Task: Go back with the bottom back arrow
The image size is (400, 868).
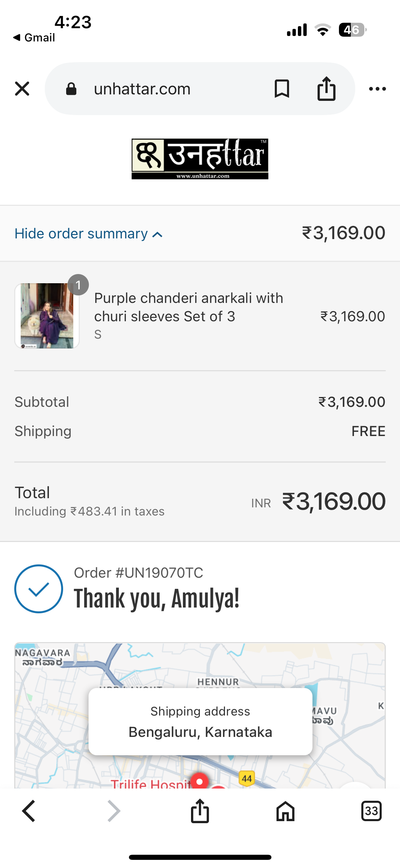Action: [29, 811]
